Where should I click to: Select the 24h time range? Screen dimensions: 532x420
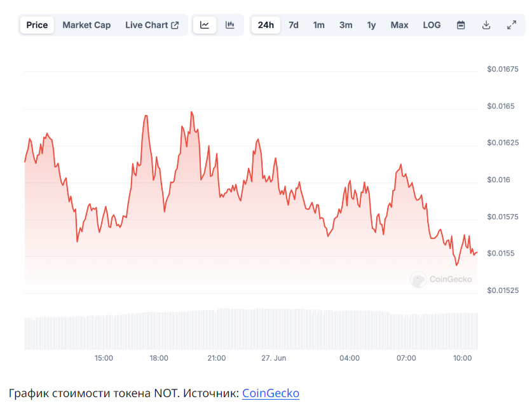point(266,25)
